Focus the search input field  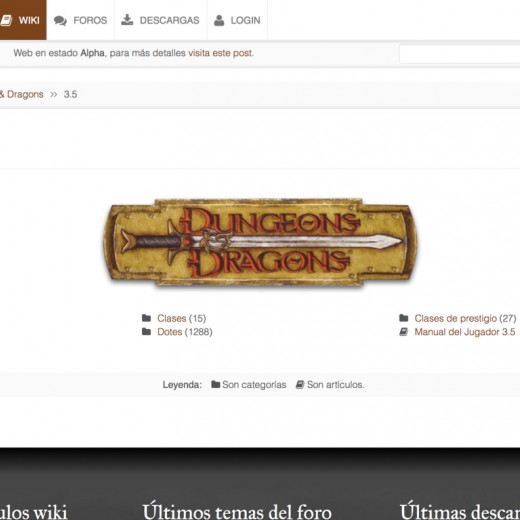click(460, 54)
